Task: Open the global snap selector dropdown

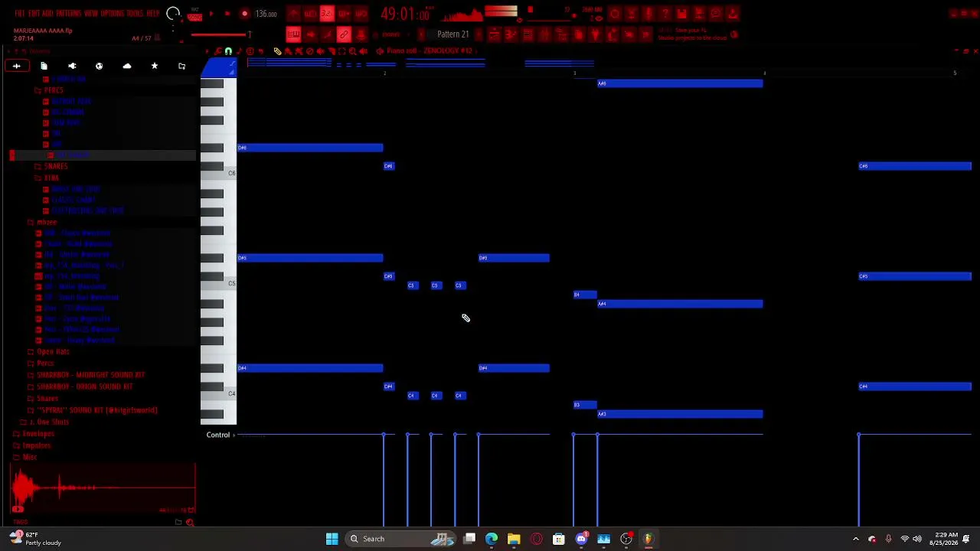Action: click(391, 34)
